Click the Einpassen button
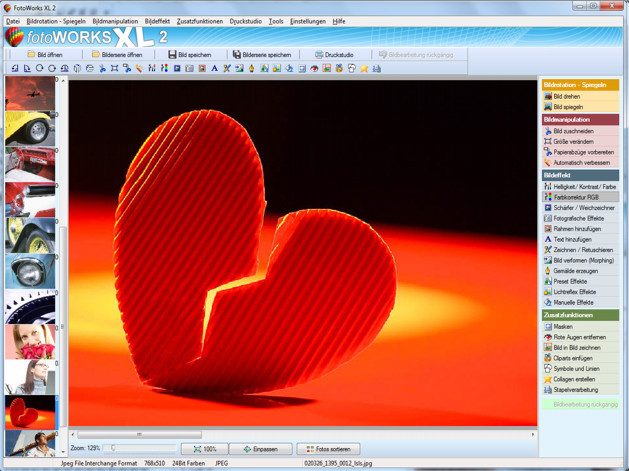The height and width of the screenshot is (471, 629). (x=260, y=449)
